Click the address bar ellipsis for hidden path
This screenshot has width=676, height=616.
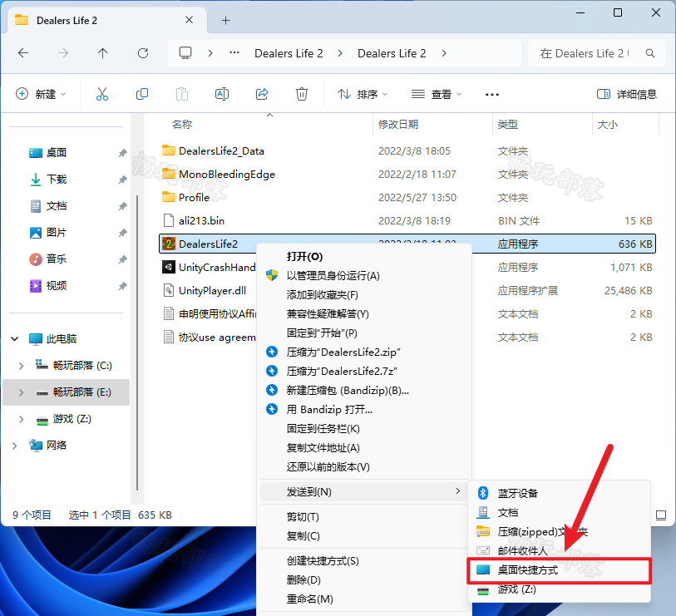[234, 53]
